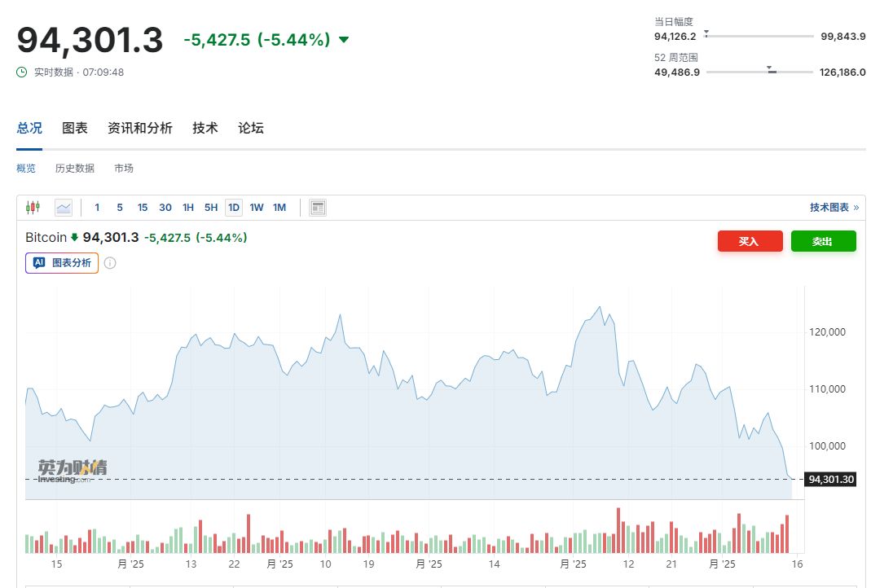Screen dimensions: 871x588
Task: Toggle the 1D interval
Action: 234,208
